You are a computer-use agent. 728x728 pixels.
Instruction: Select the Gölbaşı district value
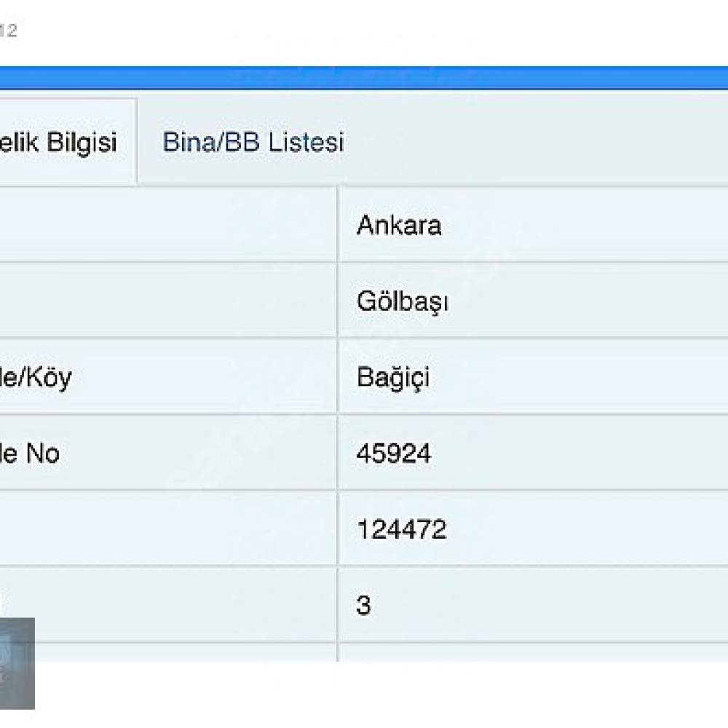tap(402, 301)
